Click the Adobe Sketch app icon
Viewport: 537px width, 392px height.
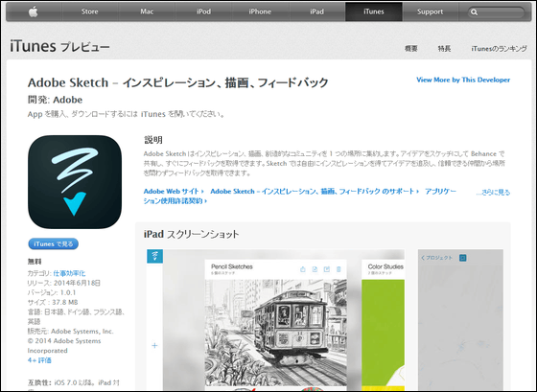coord(75,182)
